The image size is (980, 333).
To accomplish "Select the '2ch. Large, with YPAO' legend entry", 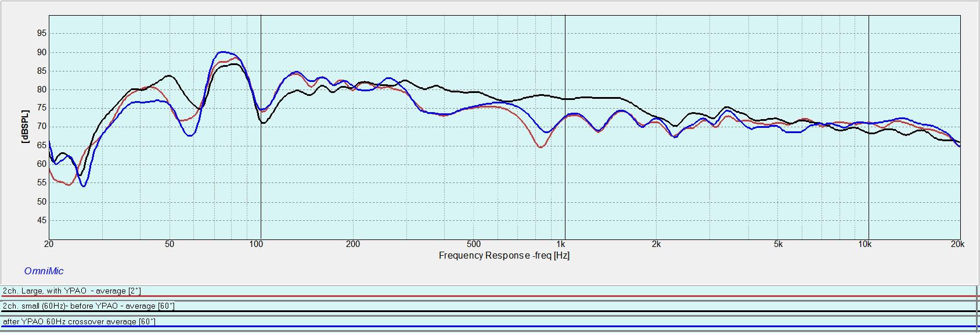I will pos(72,291).
